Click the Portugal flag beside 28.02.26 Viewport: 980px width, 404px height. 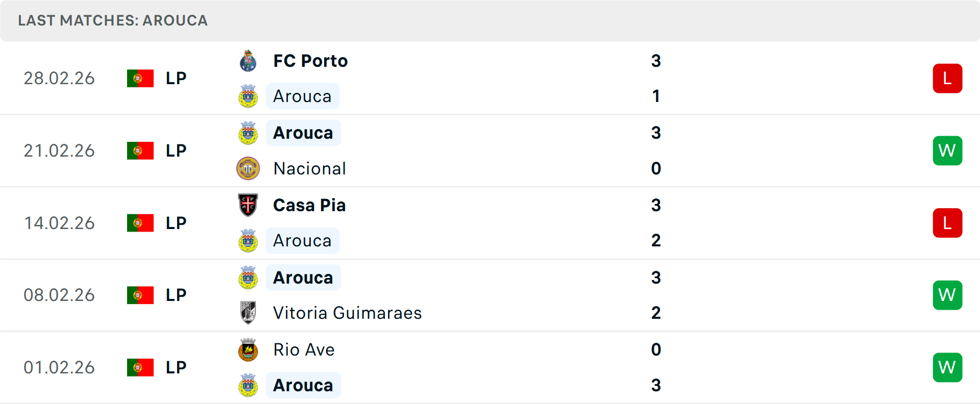(x=140, y=78)
